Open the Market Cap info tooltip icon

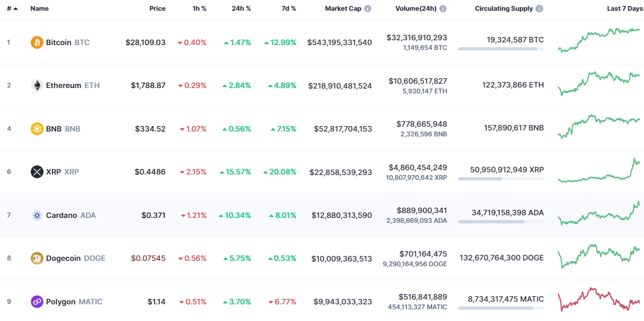(368, 9)
